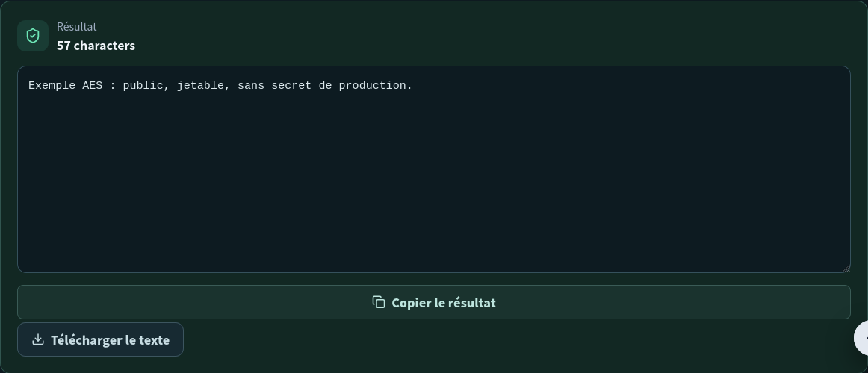This screenshot has height=373, width=868.
Task: Place cursor on the word public
Action: tap(143, 86)
